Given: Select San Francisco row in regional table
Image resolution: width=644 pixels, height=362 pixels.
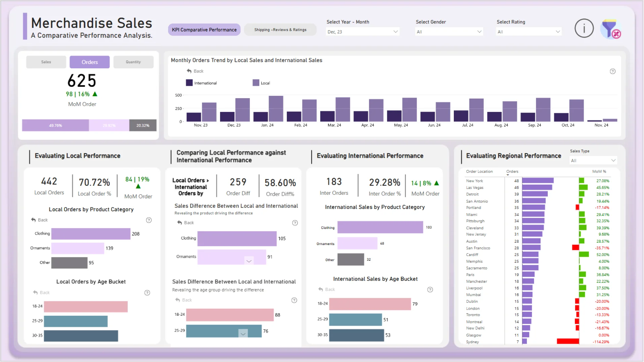Looking at the screenshot, I should [538, 248].
